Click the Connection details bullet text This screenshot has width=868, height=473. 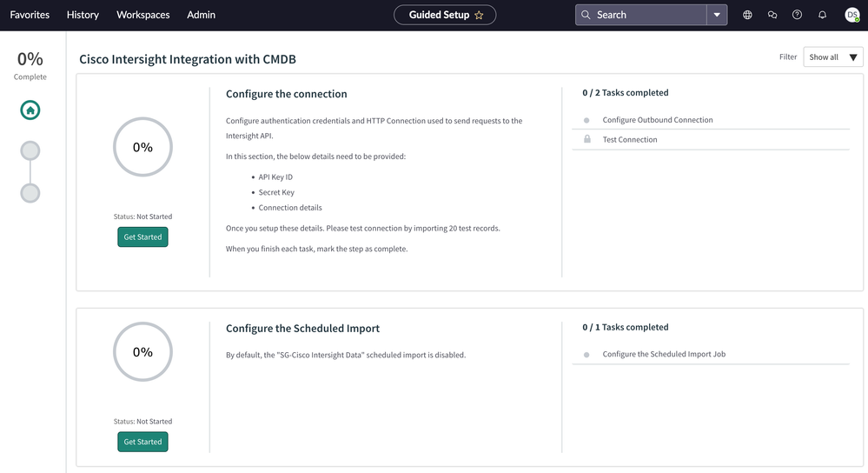290,208
